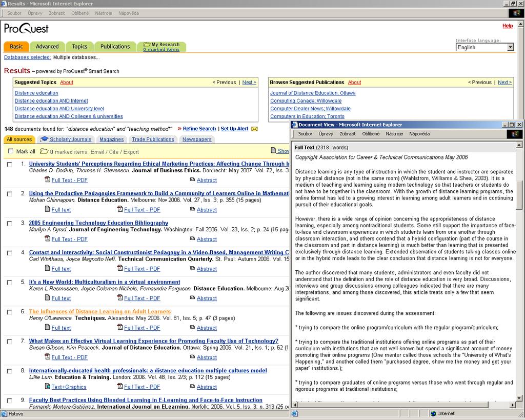Click Abstract icon for result 8
The image size is (525, 420).
193,386
